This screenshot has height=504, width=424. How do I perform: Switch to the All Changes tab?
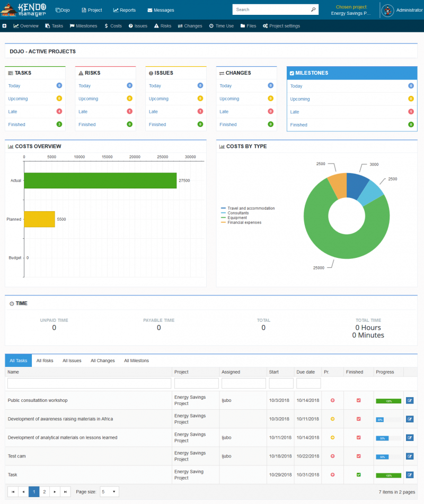pyautogui.click(x=103, y=361)
